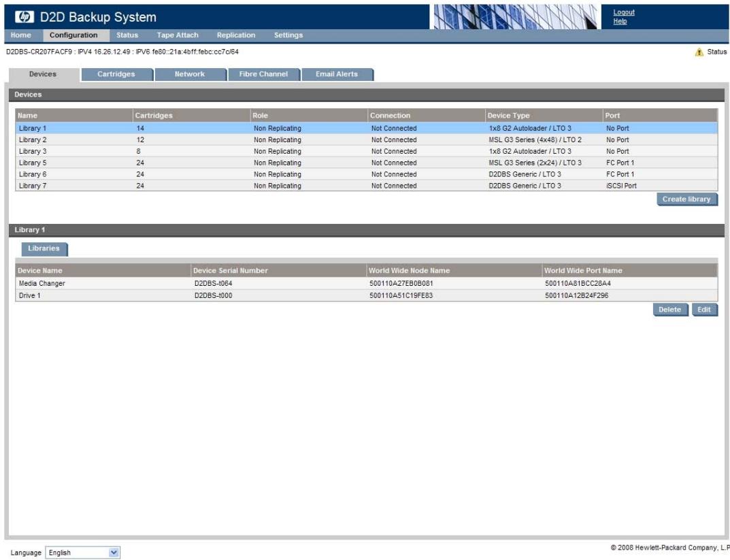The height and width of the screenshot is (560, 730).
Task: Click the Create library button
Action: (686, 199)
